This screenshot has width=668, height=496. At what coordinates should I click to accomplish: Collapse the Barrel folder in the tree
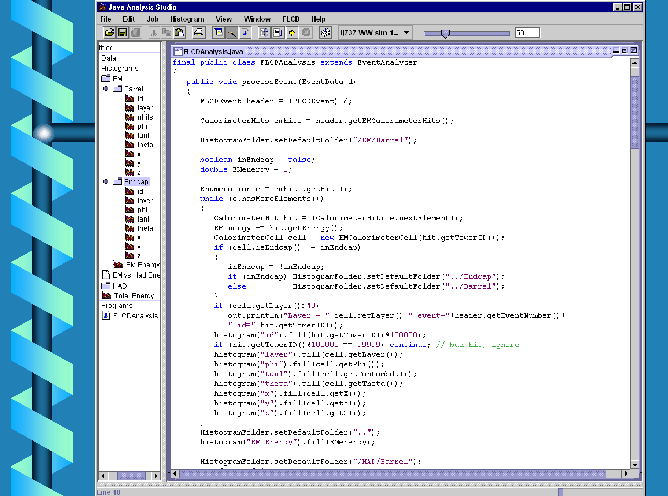[x=104, y=88]
